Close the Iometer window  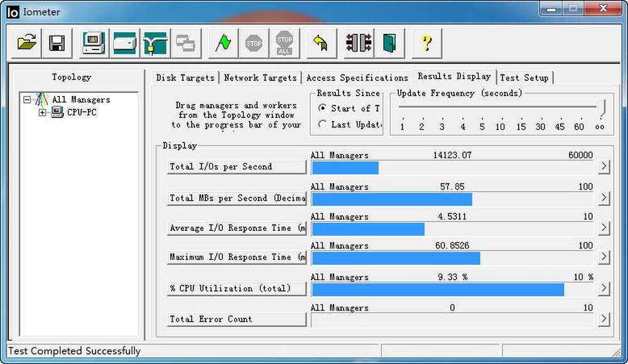tap(603, 8)
